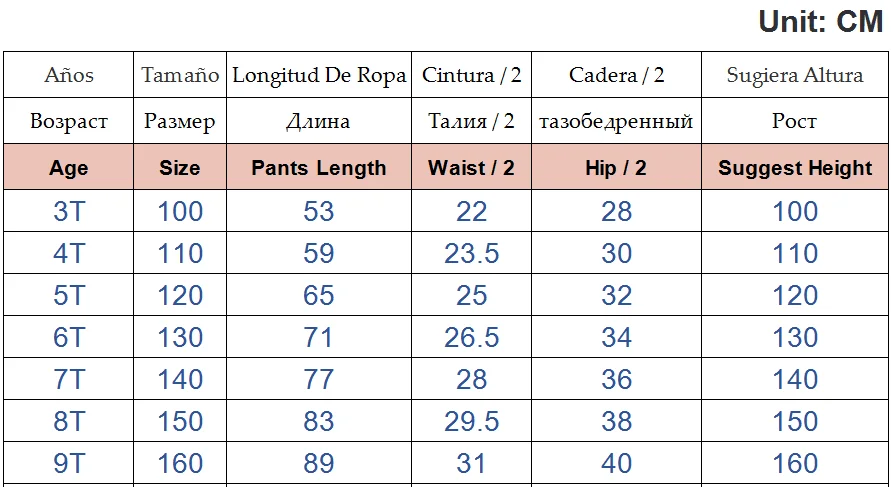
Task: Select pants length value 53
Action: tap(319, 211)
